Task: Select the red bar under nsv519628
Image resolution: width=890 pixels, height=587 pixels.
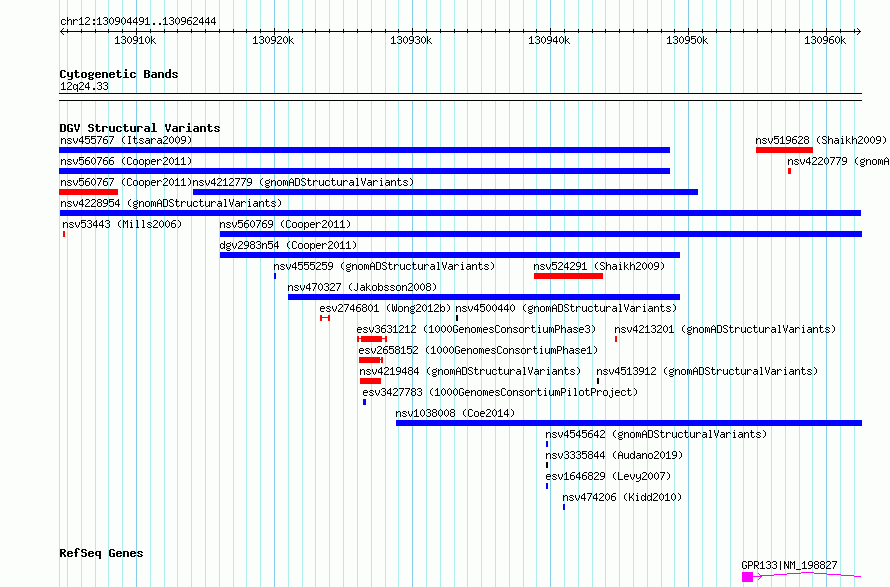Action: click(x=784, y=150)
